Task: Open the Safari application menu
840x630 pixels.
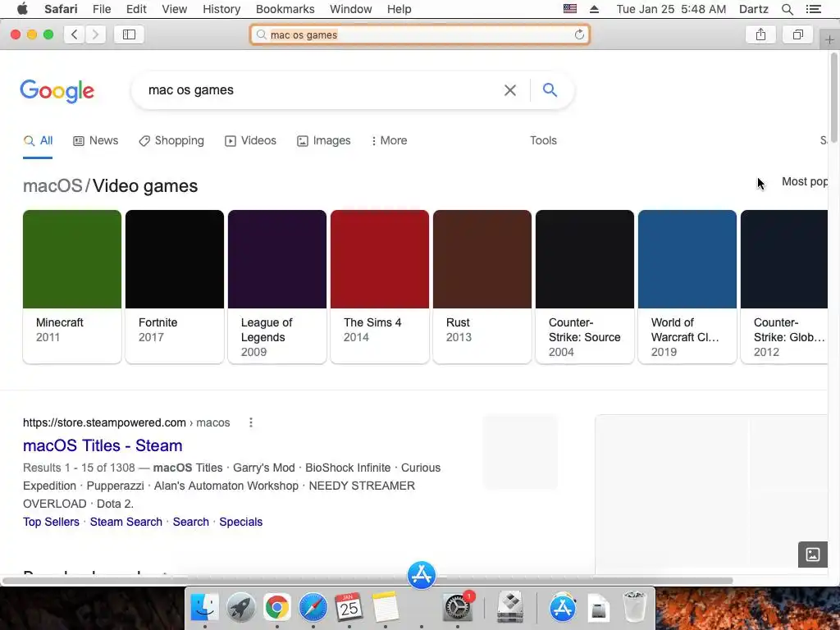Action: click(x=61, y=9)
